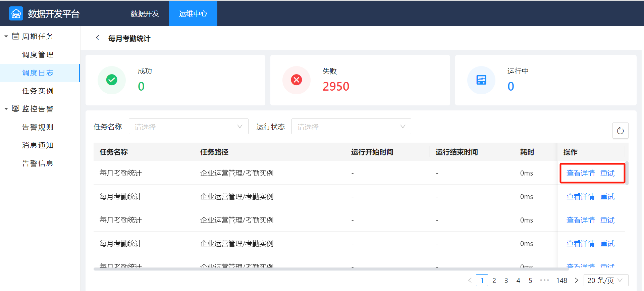Switch to the 数据开发 tab

(145, 13)
